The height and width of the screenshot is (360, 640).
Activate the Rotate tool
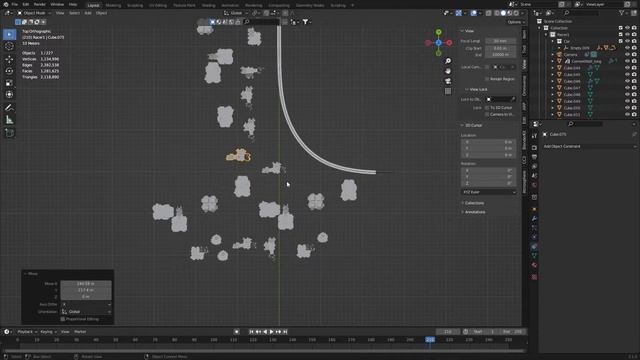click(x=9, y=71)
